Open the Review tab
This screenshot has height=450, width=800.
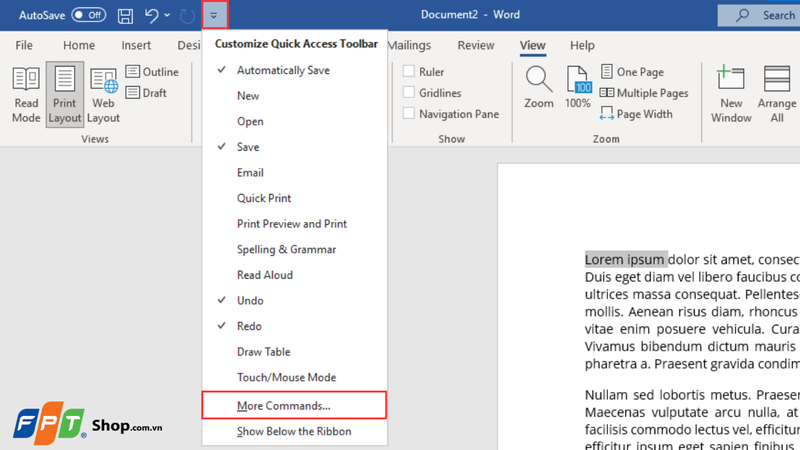click(476, 45)
